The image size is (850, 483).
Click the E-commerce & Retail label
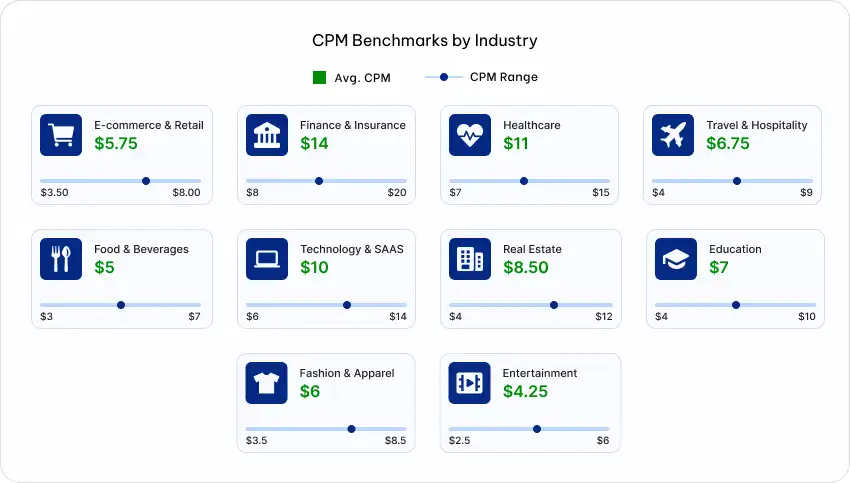pos(149,125)
